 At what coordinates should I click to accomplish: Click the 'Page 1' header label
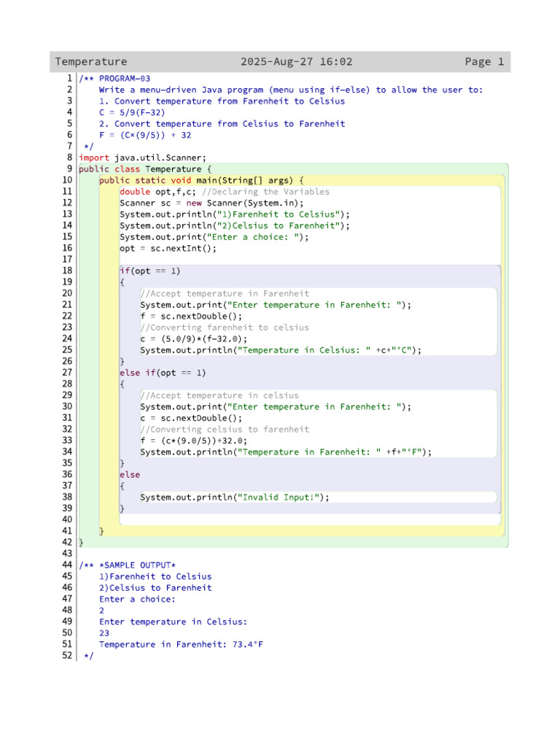[x=484, y=62]
